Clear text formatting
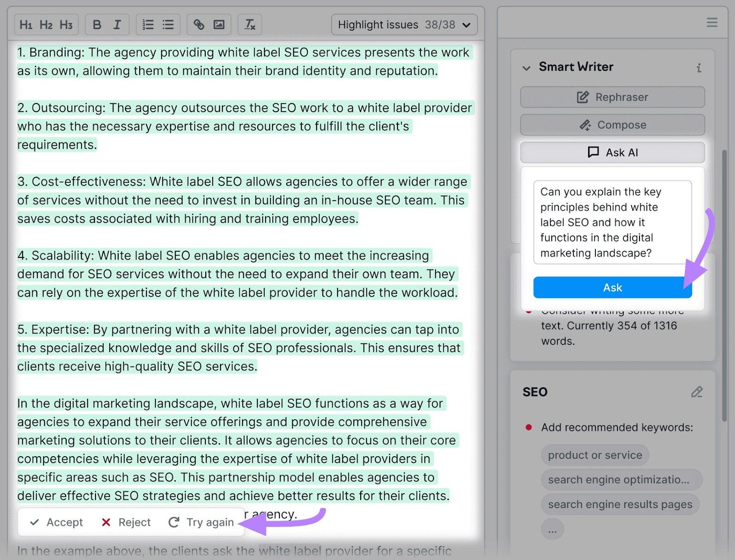The width and height of the screenshot is (735, 560). click(x=250, y=24)
